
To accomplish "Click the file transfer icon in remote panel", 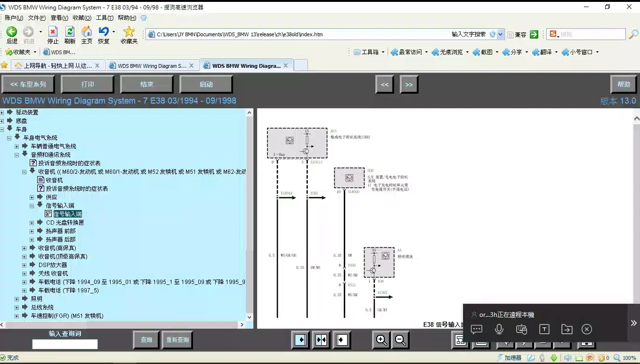I will point(567,330).
